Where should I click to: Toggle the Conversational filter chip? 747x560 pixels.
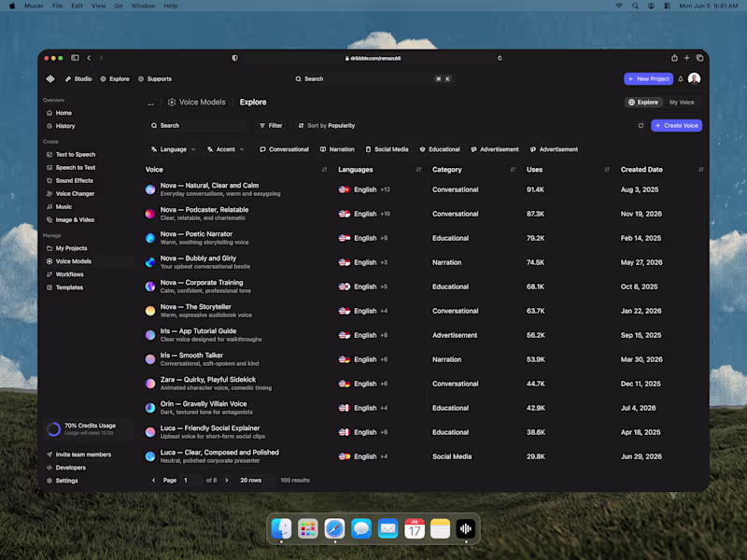click(285, 149)
